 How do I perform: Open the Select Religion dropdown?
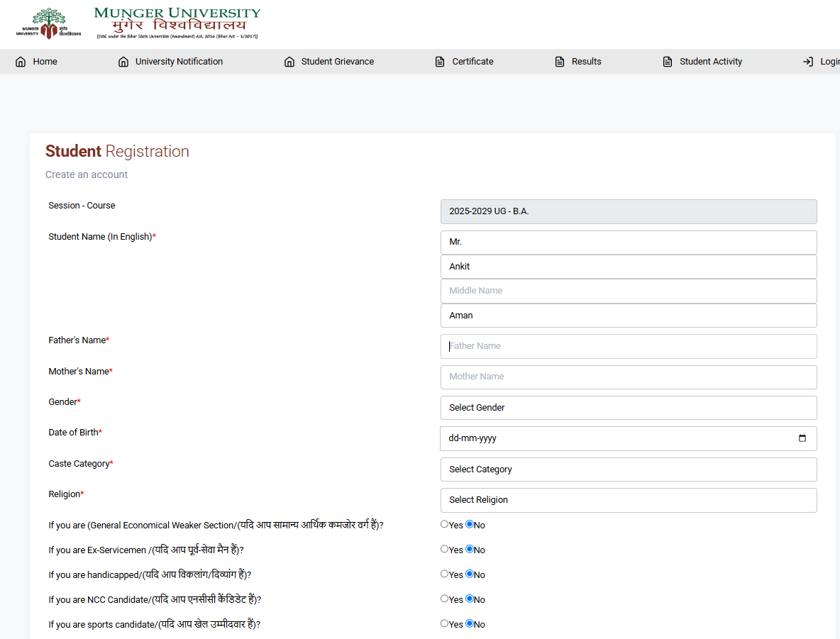click(628, 500)
